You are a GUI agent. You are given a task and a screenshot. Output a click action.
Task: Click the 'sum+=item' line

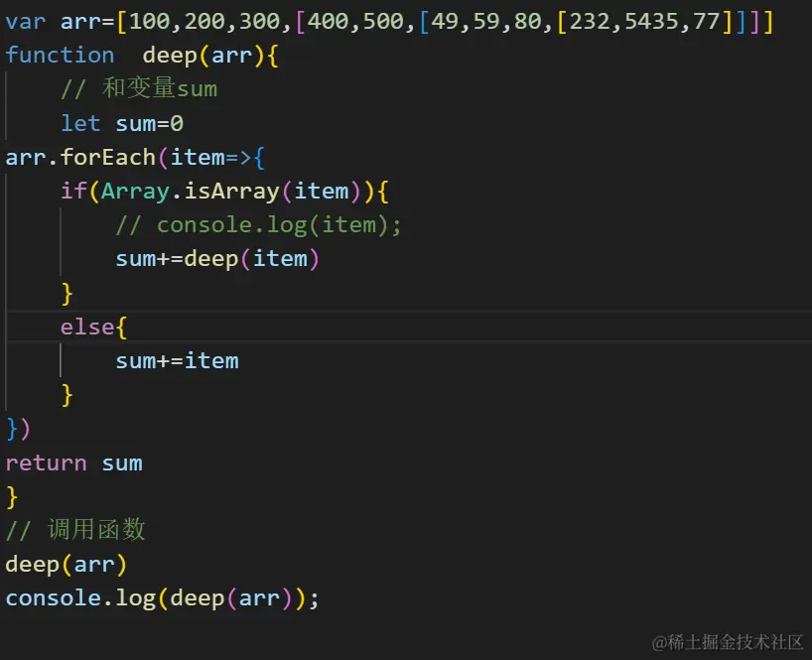tap(177, 361)
